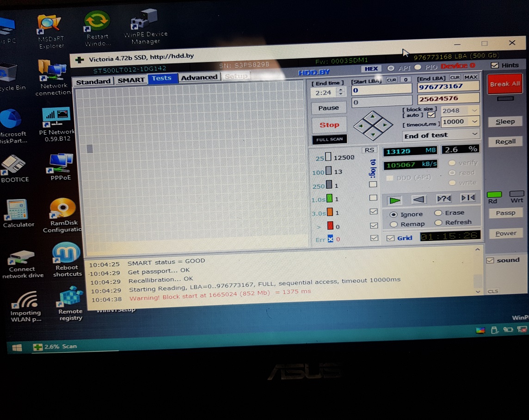529x420 pixels.
Task: Select the butterfly scan mode button
Action: point(468,198)
